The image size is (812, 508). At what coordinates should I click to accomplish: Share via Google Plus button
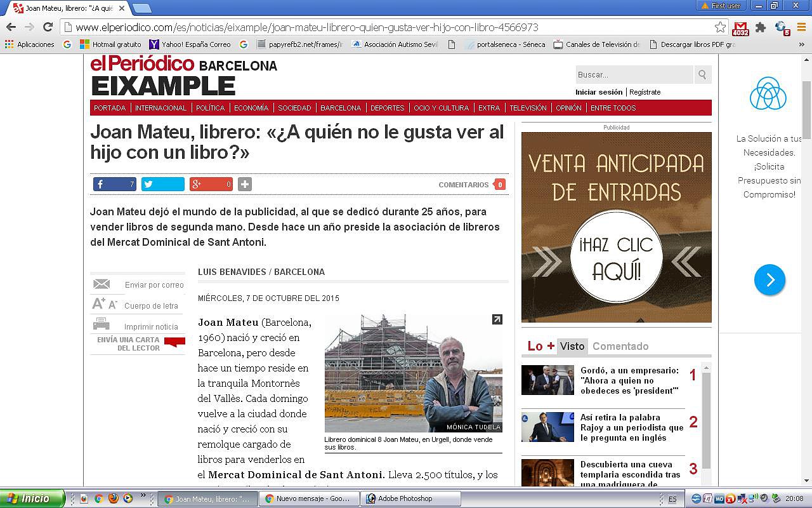pyautogui.click(x=211, y=184)
